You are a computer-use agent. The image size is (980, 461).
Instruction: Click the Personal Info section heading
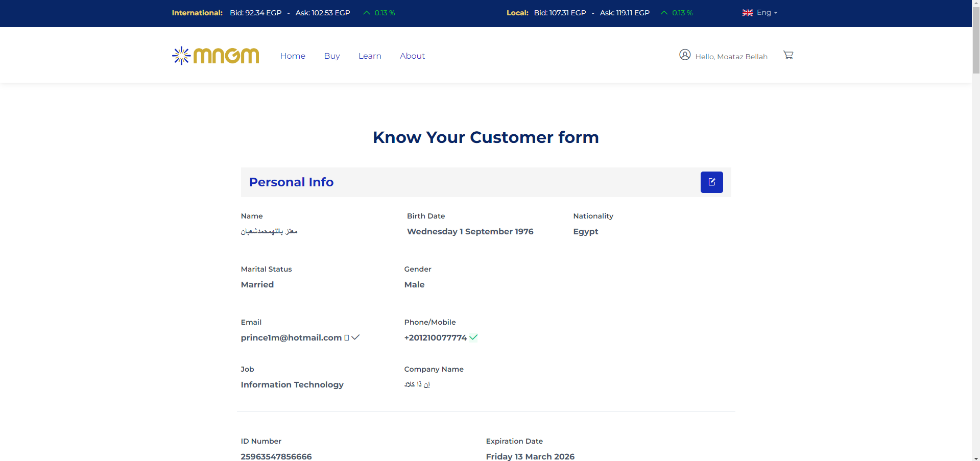(291, 182)
